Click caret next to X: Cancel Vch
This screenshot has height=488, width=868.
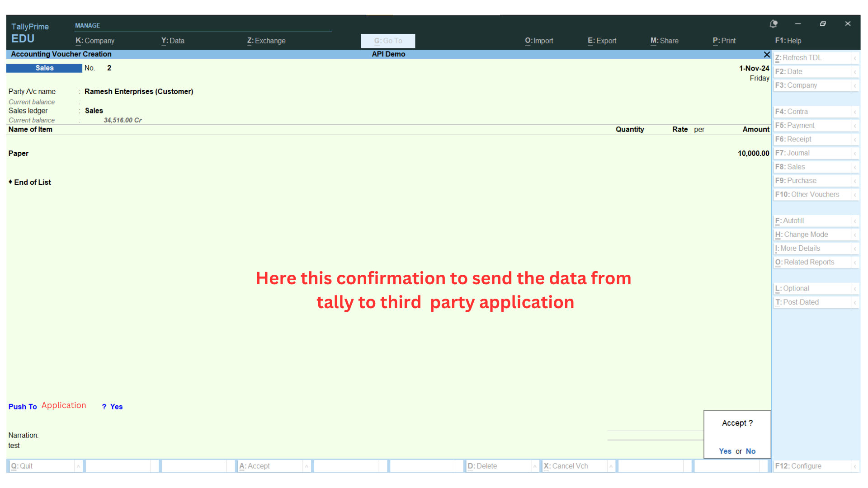tap(611, 466)
